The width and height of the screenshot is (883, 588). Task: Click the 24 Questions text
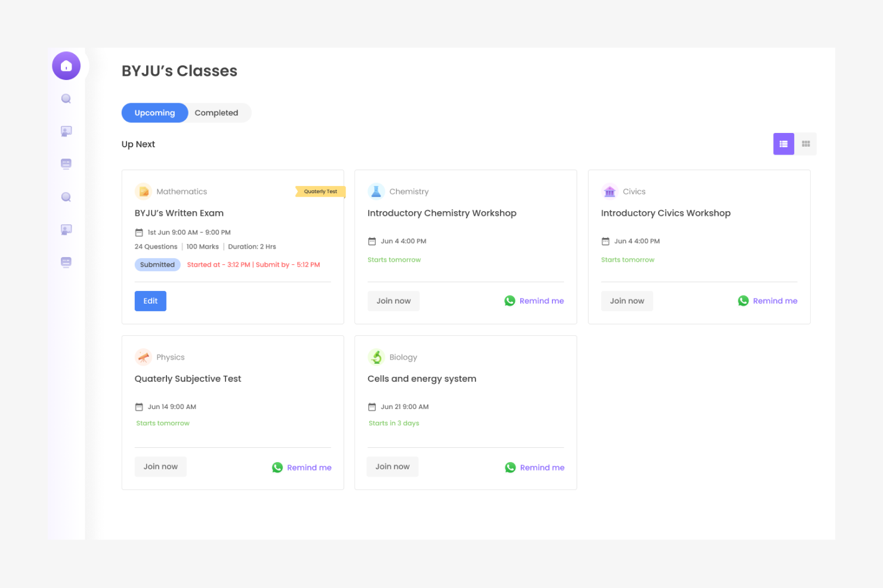(156, 247)
